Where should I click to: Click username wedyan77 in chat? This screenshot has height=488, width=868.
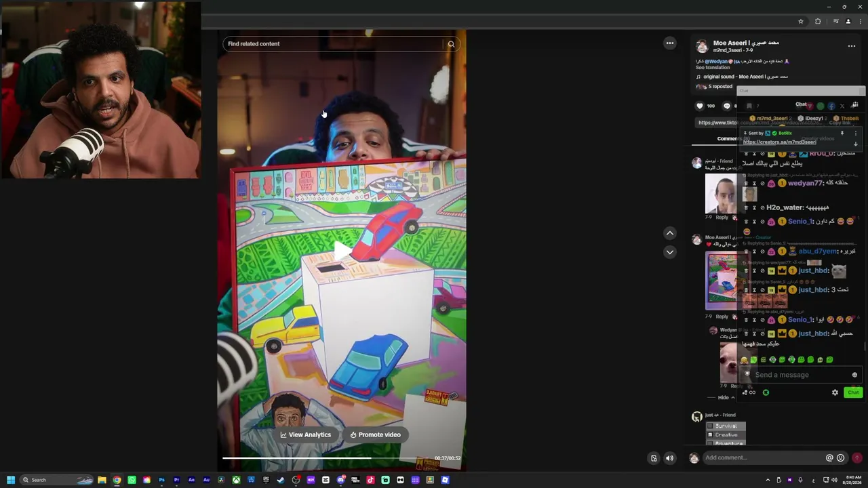tap(806, 183)
